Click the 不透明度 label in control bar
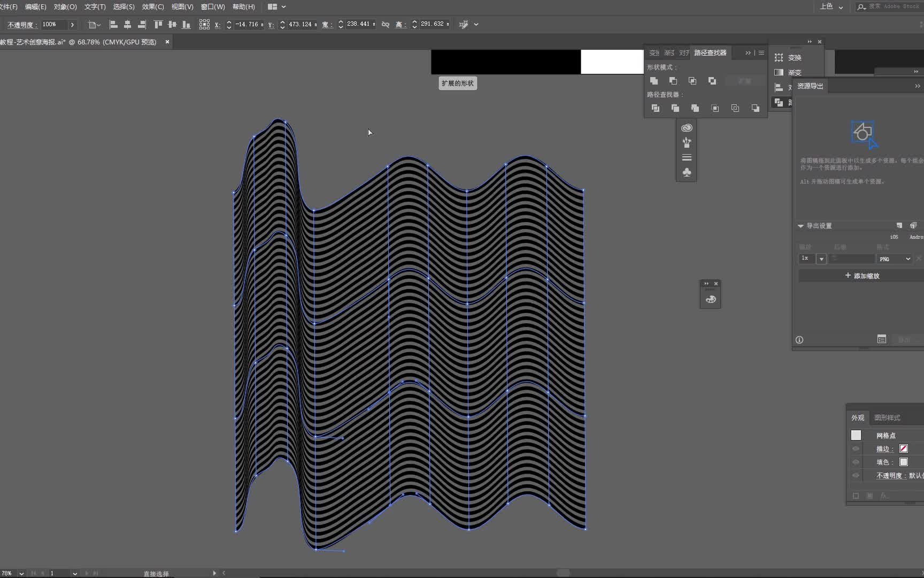Image resolution: width=924 pixels, height=578 pixels. click(22, 25)
